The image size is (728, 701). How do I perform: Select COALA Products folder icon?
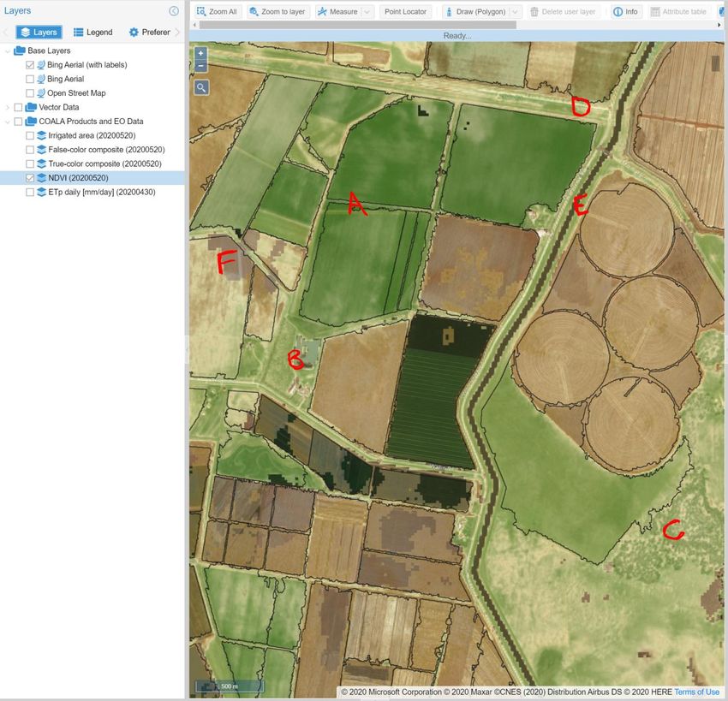[31, 121]
